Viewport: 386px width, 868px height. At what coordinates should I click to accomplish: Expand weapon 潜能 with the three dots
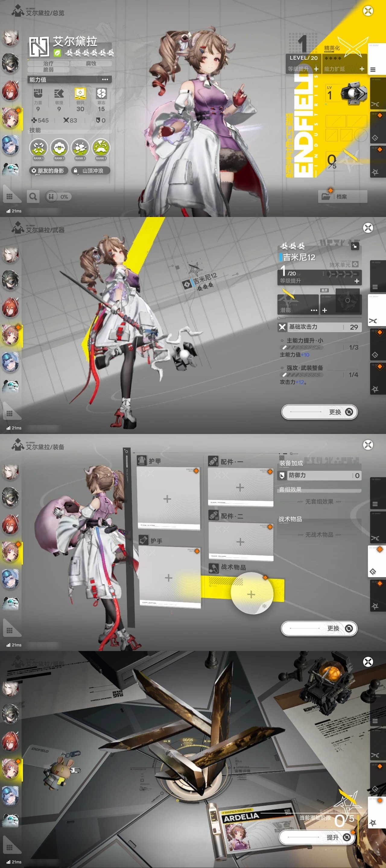314,310
